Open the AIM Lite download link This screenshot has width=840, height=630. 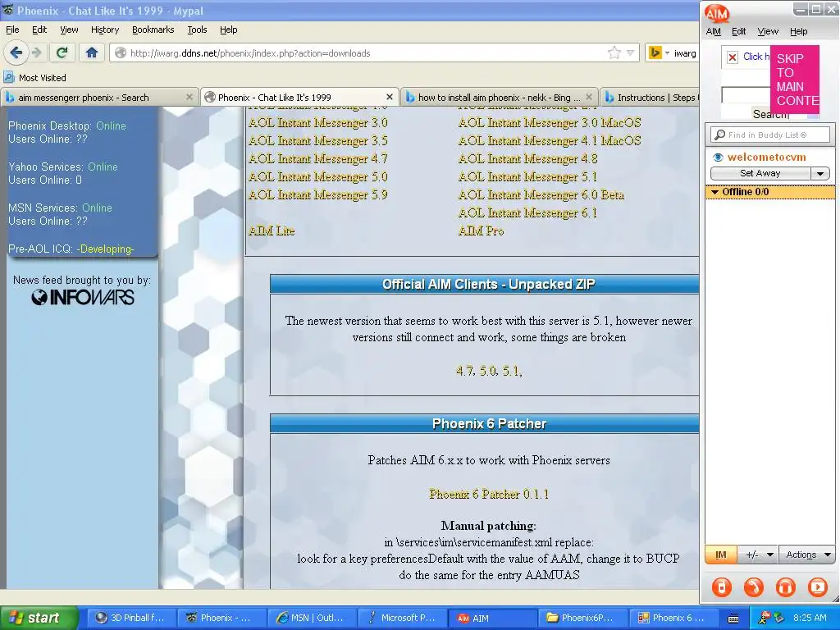pyautogui.click(x=272, y=231)
